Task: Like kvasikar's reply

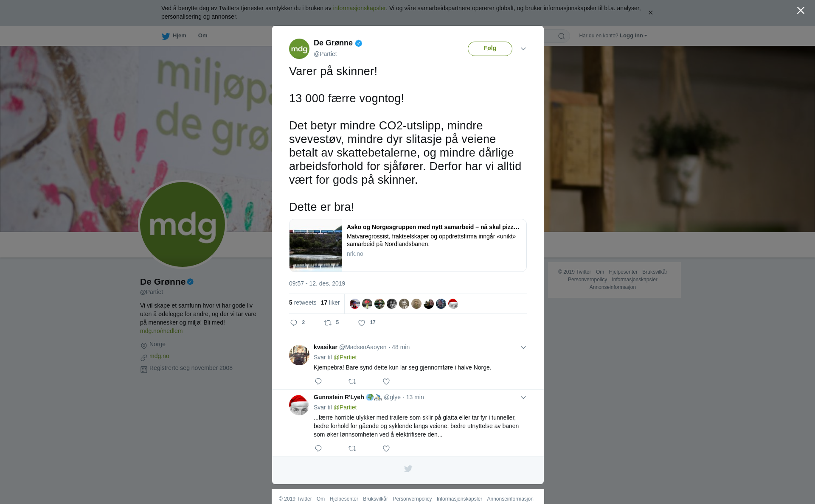Action: coord(386,381)
